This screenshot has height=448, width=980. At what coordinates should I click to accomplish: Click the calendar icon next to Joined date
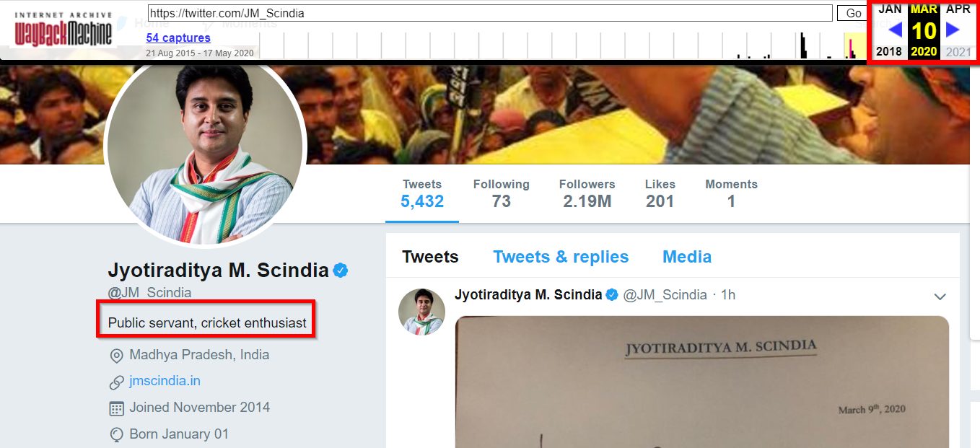pyautogui.click(x=116, y=408)
